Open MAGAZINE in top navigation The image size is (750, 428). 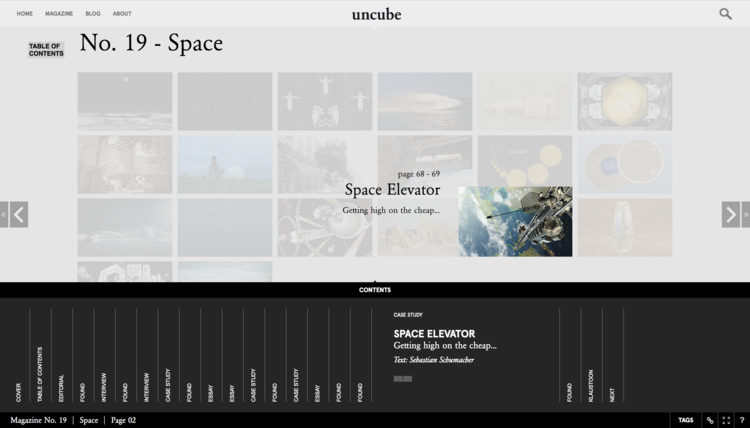59,14
